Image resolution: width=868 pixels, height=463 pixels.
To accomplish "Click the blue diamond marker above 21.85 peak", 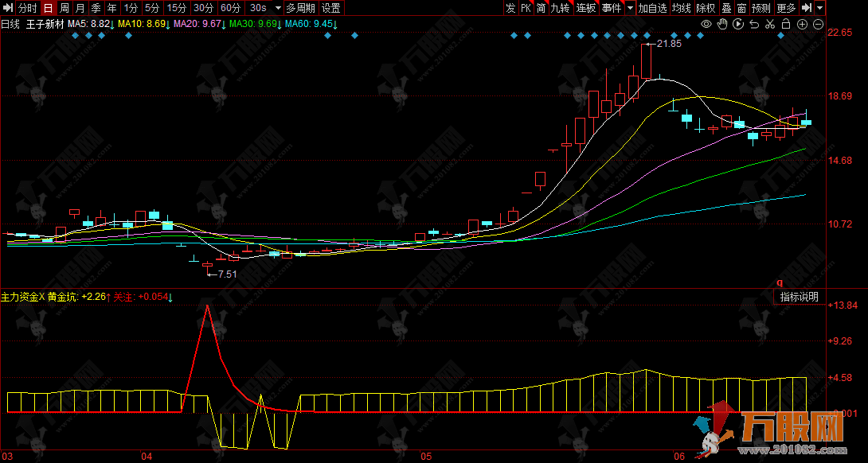I will tap(646, 36).
